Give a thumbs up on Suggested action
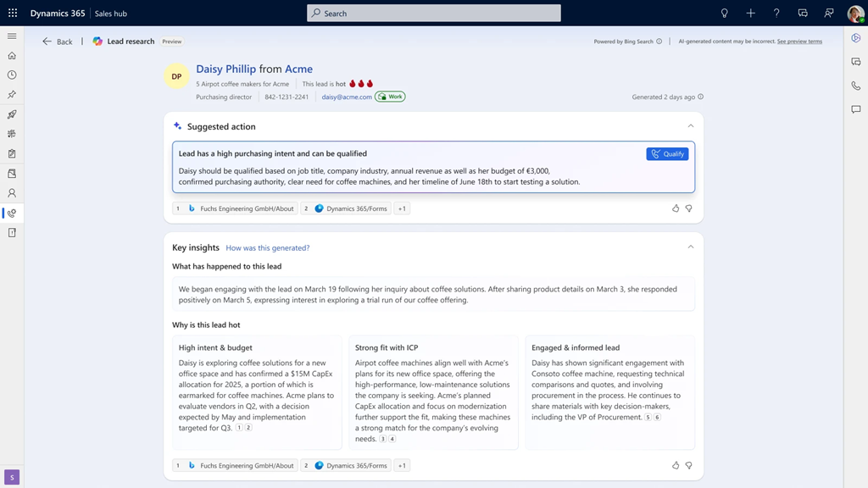The height and width of the screenshot is (488, 868). coord(676,208)
